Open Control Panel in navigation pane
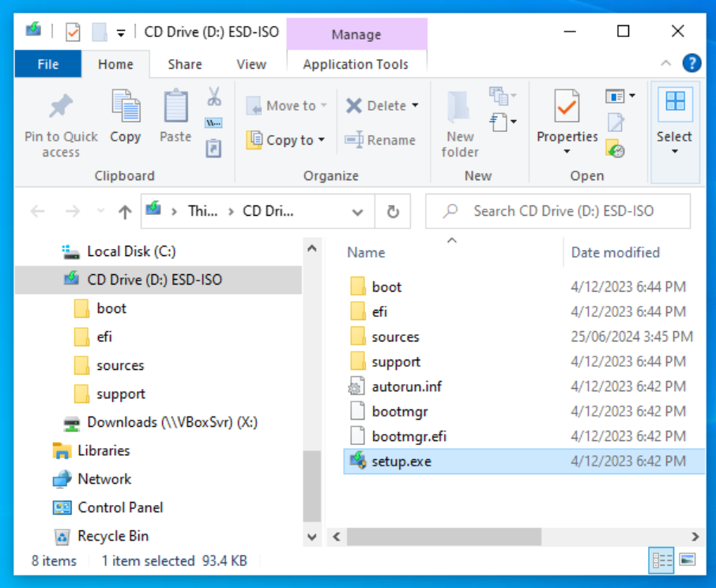 [x=107, y=507]
